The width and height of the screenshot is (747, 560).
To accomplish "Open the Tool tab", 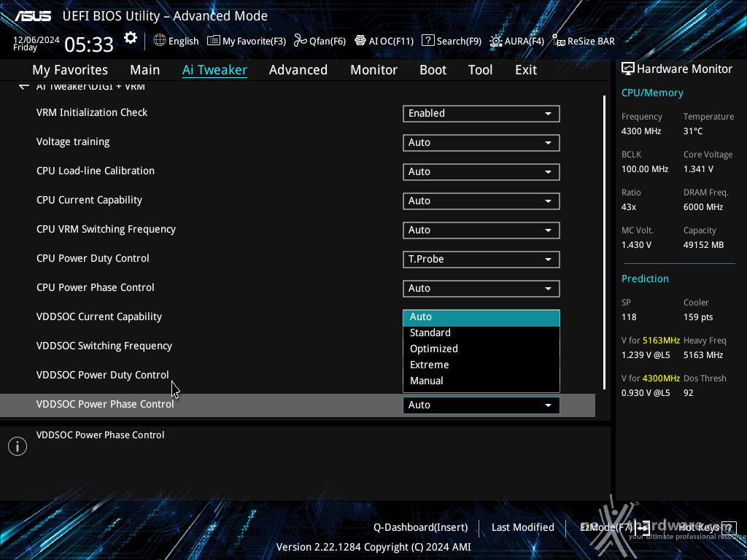I will [x=480, y=70].
